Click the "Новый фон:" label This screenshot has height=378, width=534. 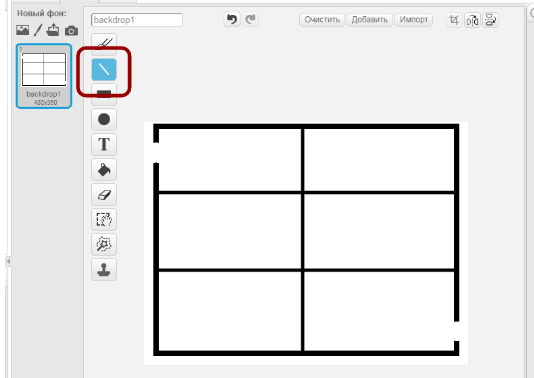(42, 13)
